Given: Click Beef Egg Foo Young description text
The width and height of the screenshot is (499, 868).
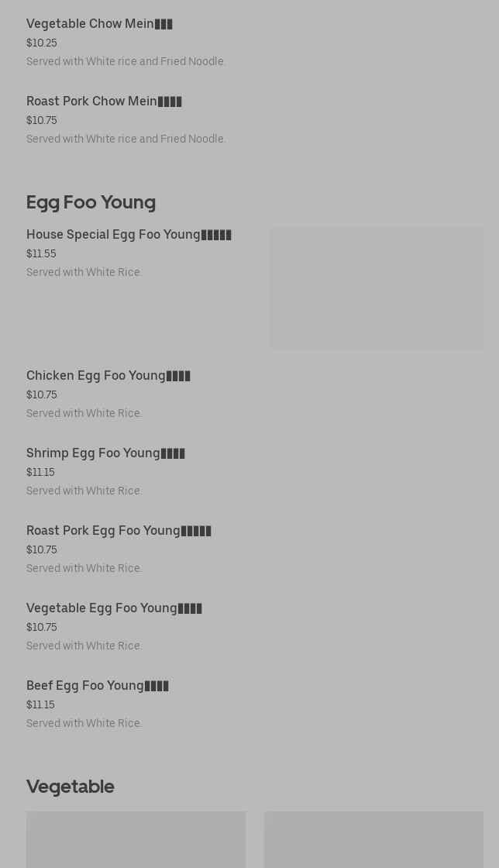Looking at the screenshot, I should point(84,724).
